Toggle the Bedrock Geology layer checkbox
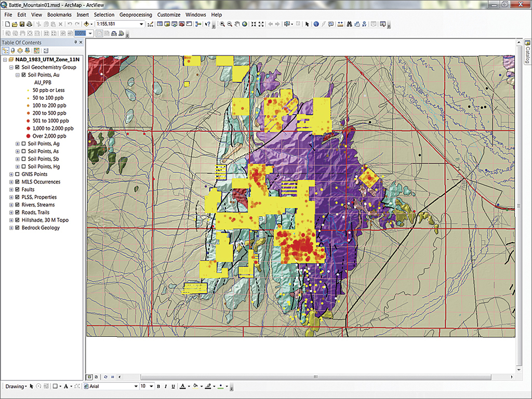The width and height of the screenshot is (532, 399). (18, 228)
